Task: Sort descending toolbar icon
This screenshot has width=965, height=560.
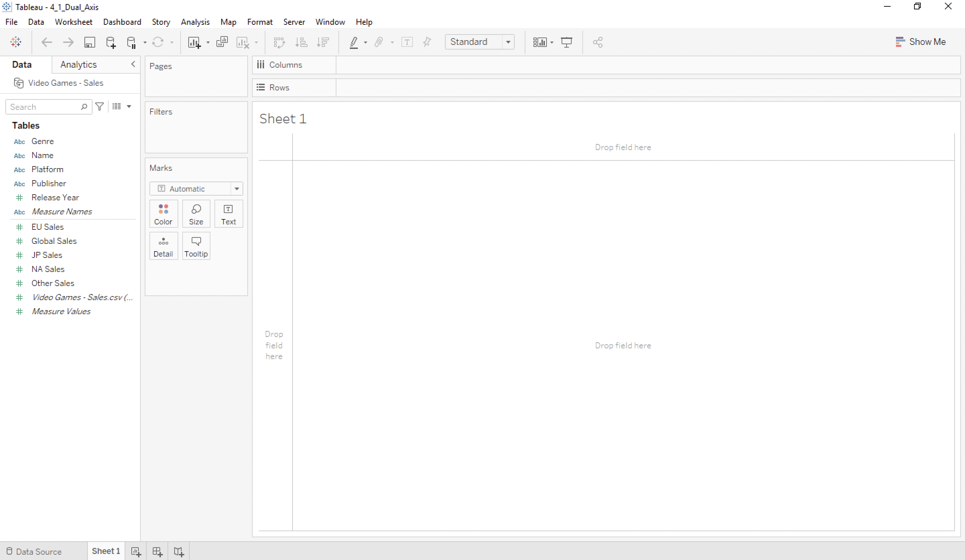Action: (323, 42)
